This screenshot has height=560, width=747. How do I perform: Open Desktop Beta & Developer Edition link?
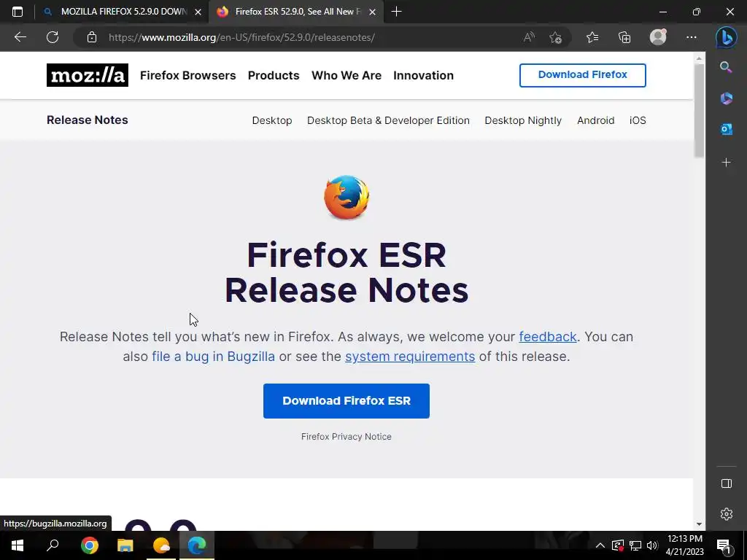[388, 120]
